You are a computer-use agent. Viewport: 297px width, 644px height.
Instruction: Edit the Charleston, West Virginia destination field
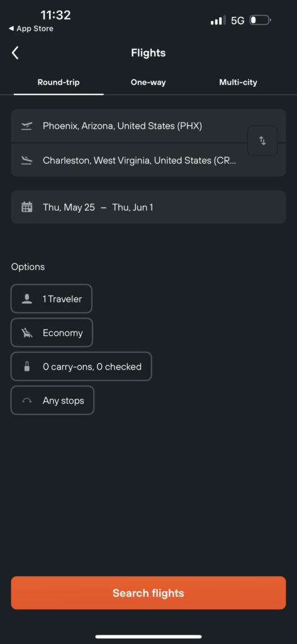(129, 160)
